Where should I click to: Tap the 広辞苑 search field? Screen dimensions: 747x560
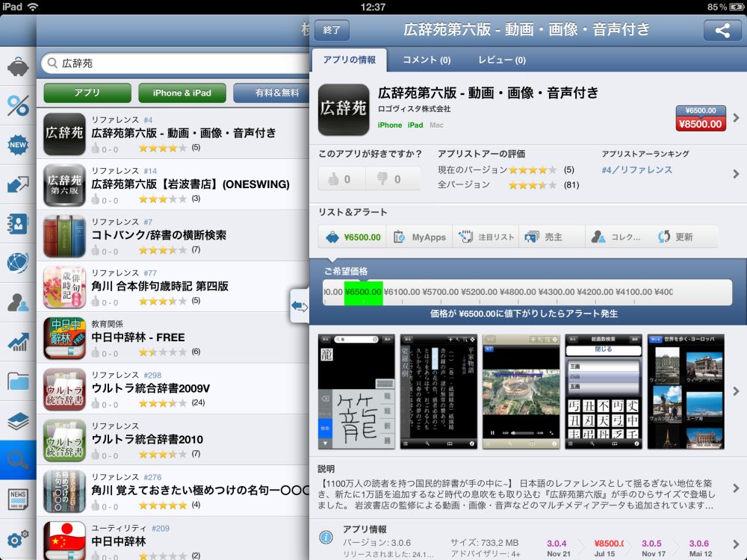click(x=176, y=63)
